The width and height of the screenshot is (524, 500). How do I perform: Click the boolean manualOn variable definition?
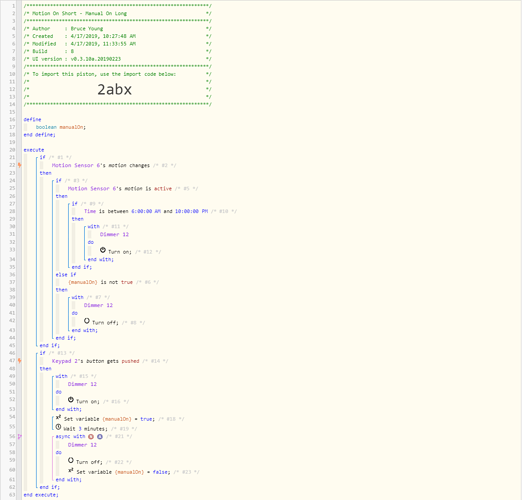click(x=60, y=127)
